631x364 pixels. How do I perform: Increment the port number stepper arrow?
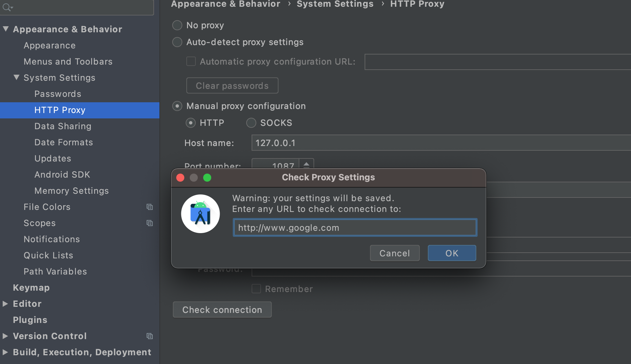(306, 164)
